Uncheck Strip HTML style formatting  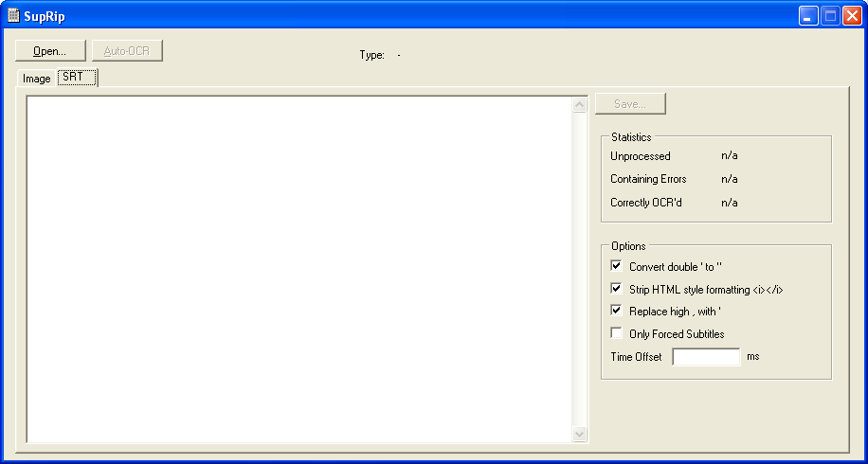617,289
